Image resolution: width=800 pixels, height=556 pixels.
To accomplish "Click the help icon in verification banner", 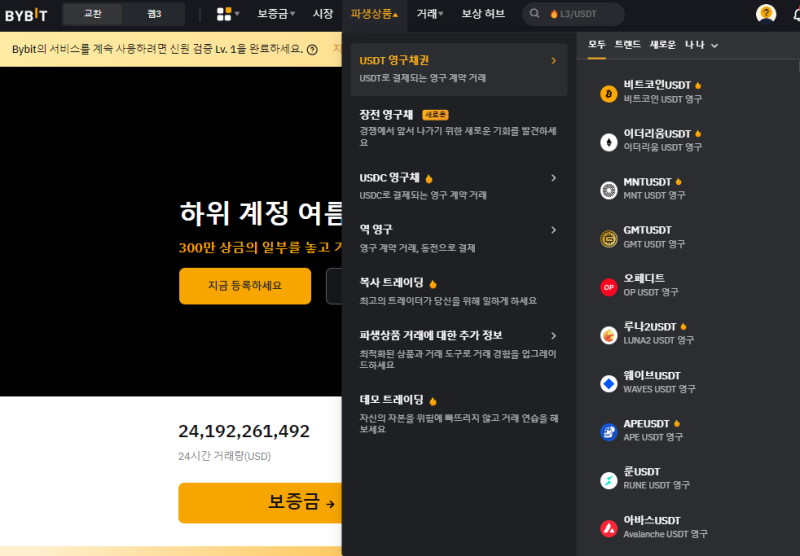I will 312,49.
